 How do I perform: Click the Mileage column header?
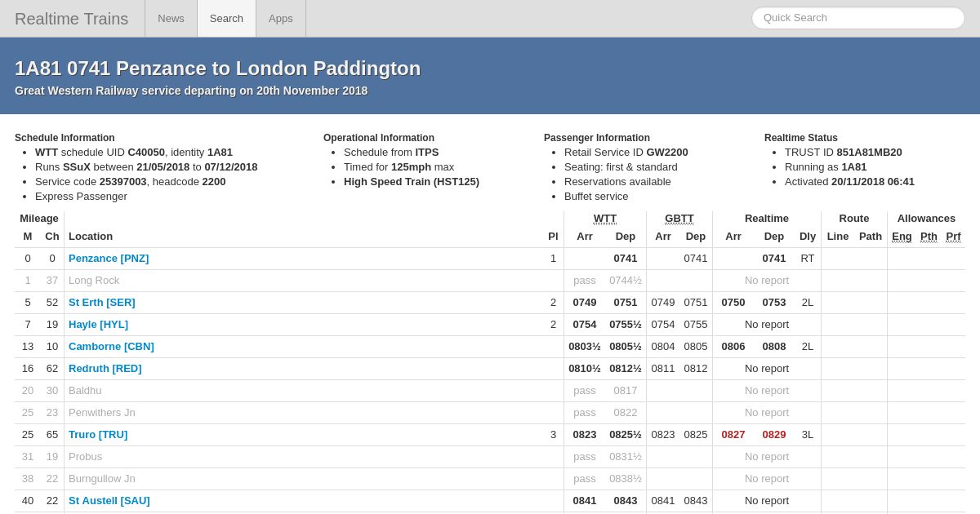pyautogui.click(x=39, y=219)
